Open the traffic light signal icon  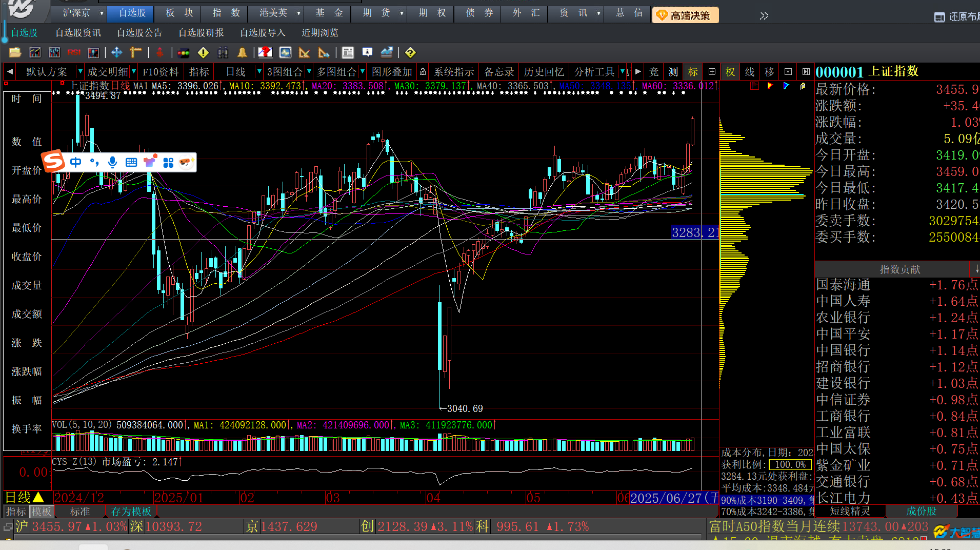[x=184, y=52]
